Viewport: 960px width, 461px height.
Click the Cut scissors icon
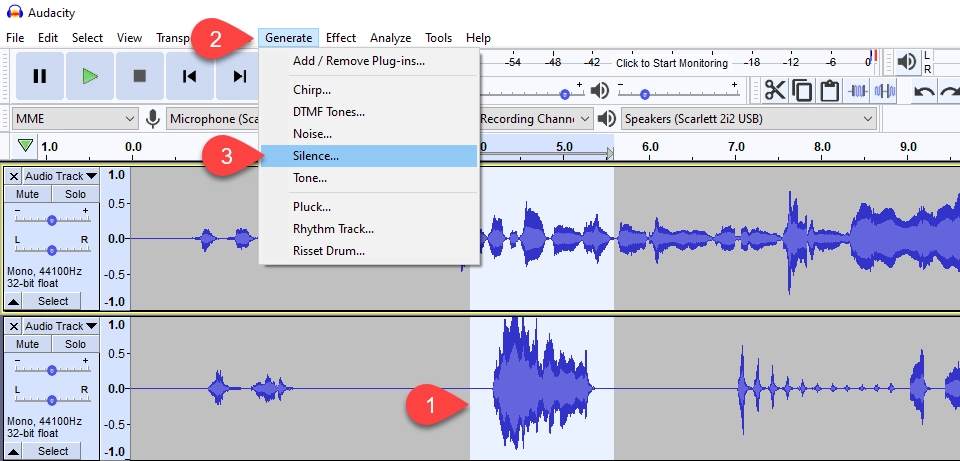pos(775,91)
